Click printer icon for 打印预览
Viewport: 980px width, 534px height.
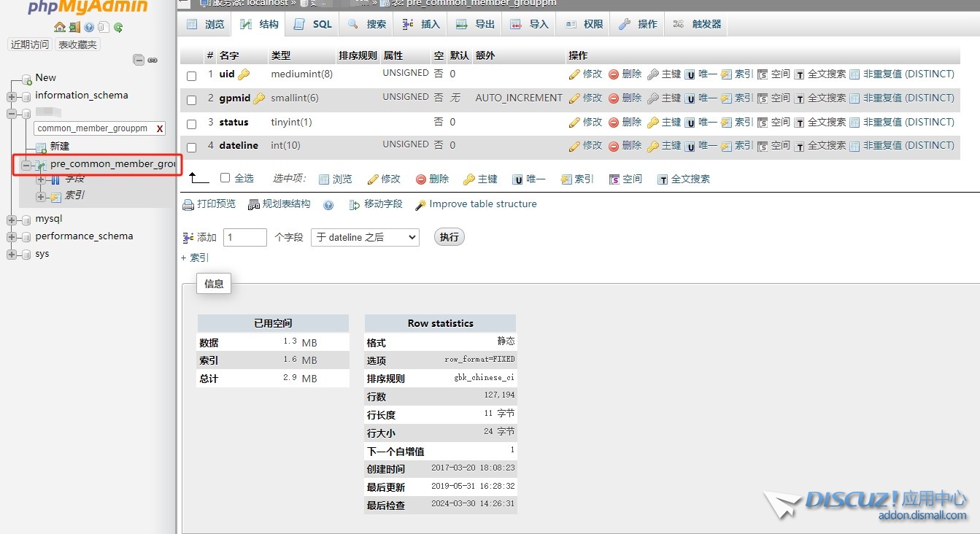(x=188, y=205)
